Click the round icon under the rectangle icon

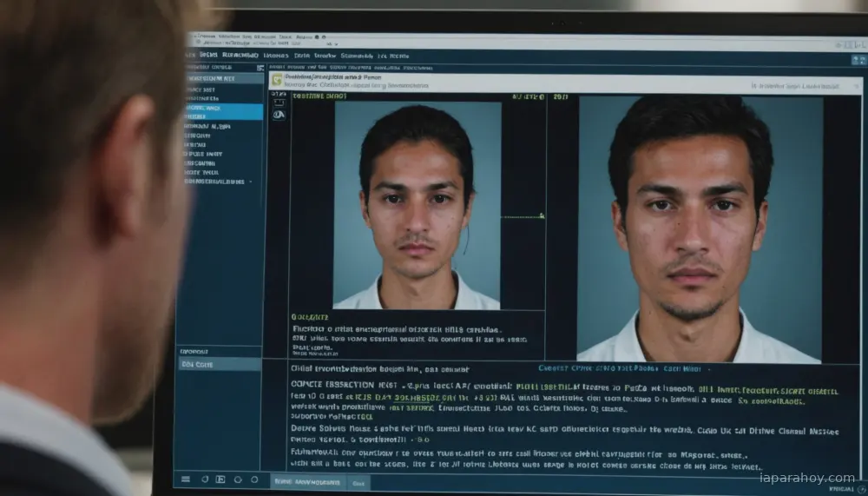pos(279,115)
